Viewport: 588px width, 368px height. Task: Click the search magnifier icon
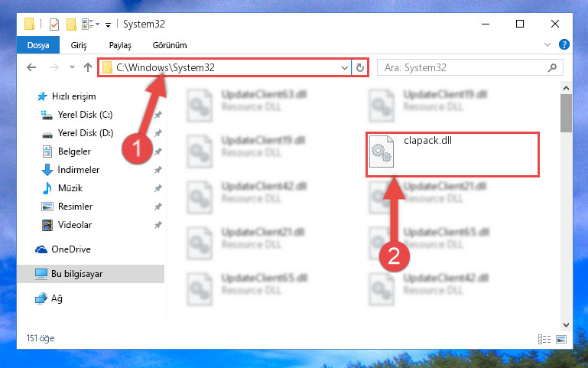[x=552, y=68]
